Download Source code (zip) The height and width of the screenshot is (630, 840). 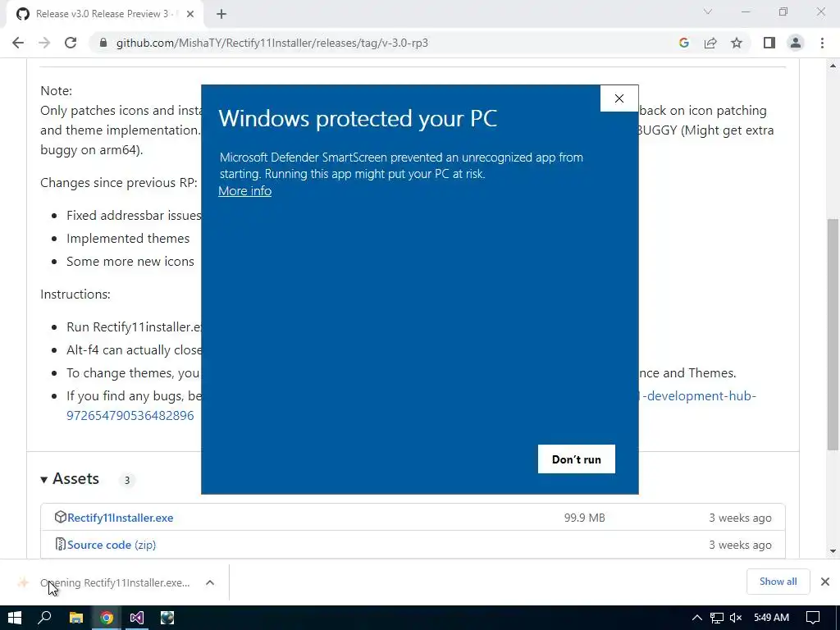click(112, 545)
